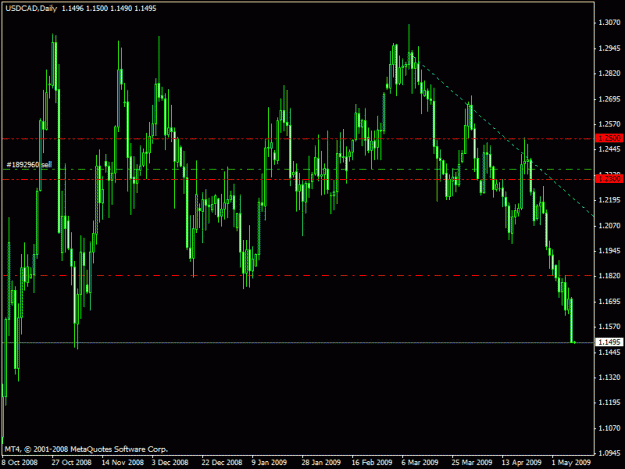The width and height of the screenshot is (625, 469).
Task: Click the 9 Jan 2009 date label
Action: tap(269, 463)
